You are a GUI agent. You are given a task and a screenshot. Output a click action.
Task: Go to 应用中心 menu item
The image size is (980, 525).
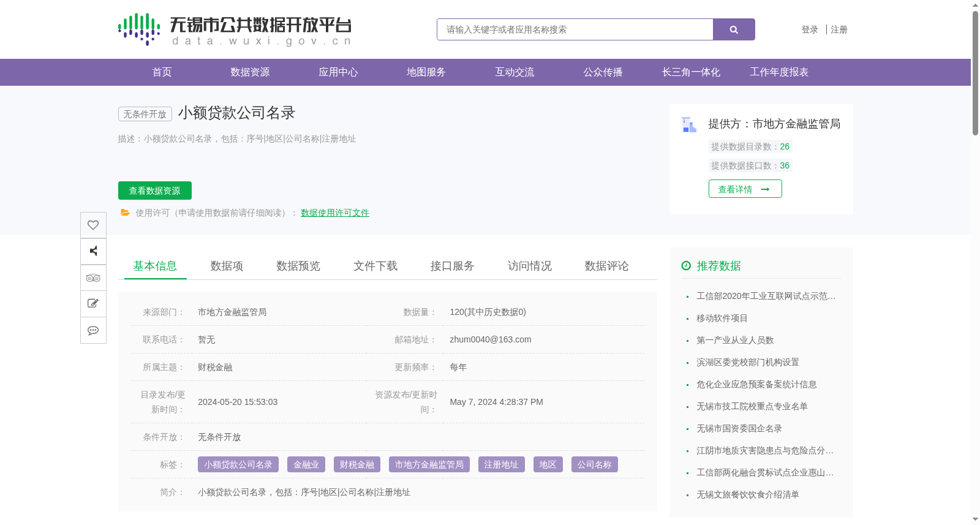coord(338,72)
